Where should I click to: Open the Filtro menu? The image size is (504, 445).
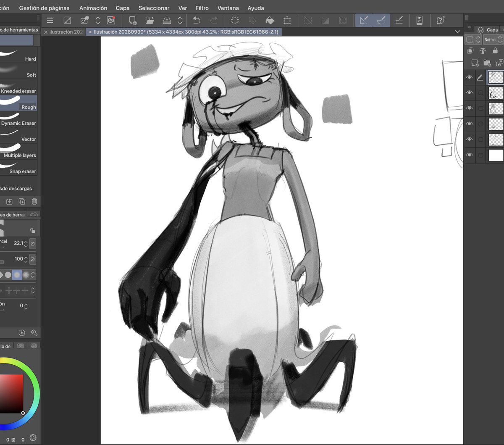pos(202,8)
